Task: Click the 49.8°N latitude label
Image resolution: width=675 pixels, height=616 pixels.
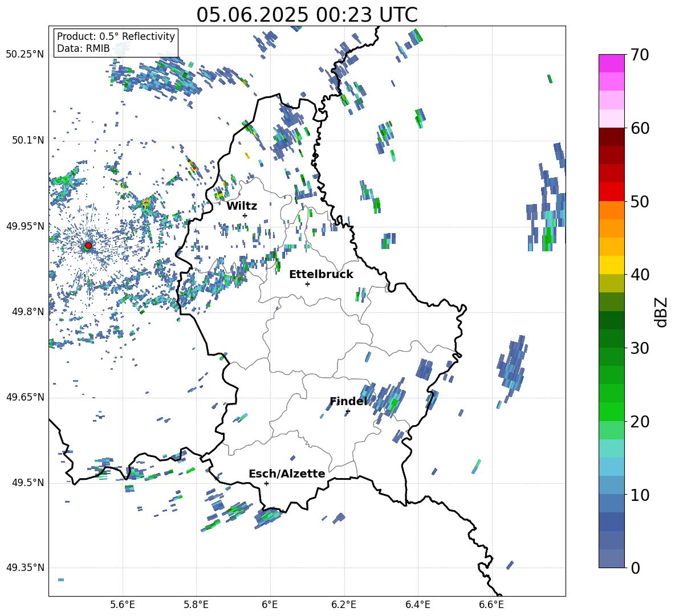Action: click(x=27, y=312)
